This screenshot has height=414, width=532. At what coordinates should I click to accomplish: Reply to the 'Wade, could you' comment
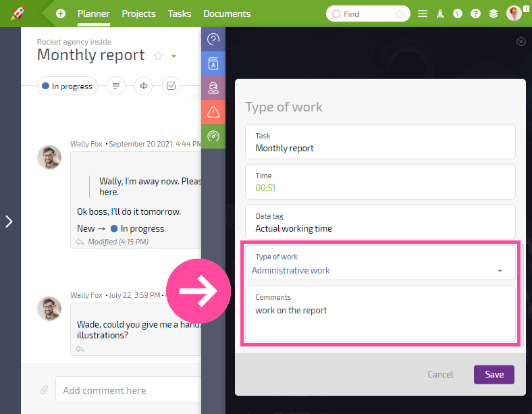[80, 349]
